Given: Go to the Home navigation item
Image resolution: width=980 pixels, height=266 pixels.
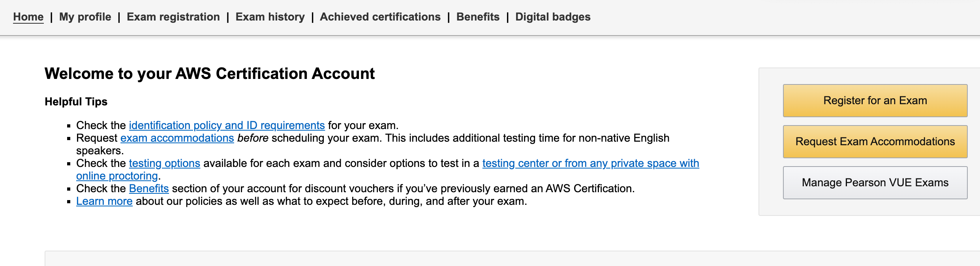Looking at the screenshot, I should tap(28, 17).
